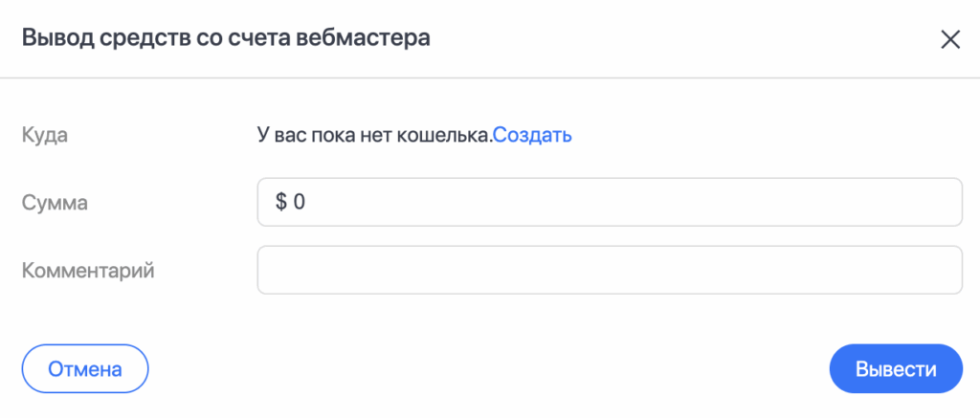Viewport: 980px width, 418px height.
Task: Click the dollar sign in amount field
Action: tap(281, 202)
